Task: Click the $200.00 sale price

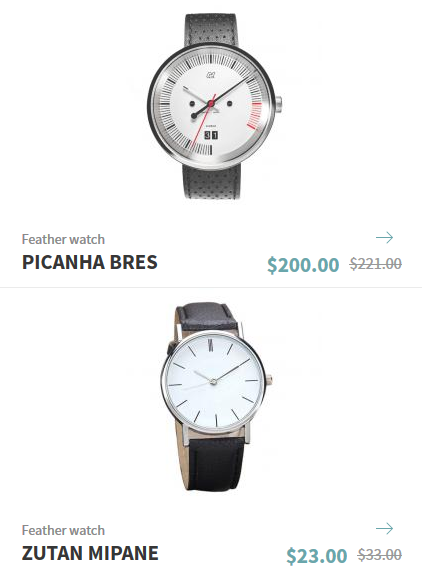Action: pyautogui.click(x=303, y=265)
